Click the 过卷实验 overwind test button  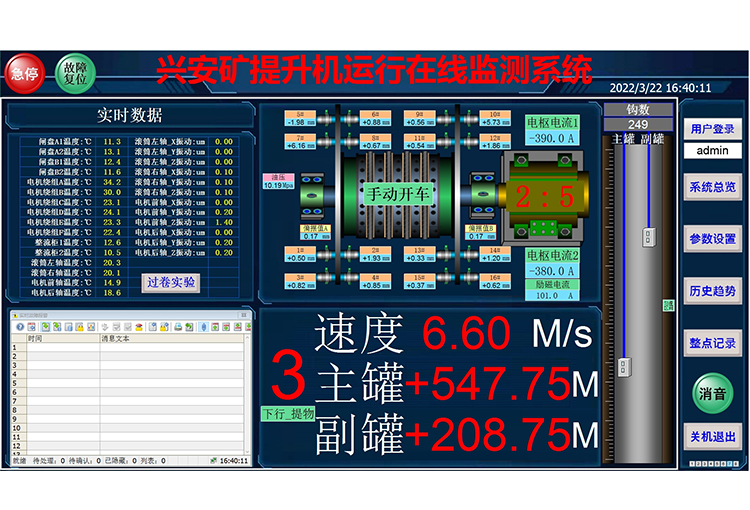click(172, 283)
